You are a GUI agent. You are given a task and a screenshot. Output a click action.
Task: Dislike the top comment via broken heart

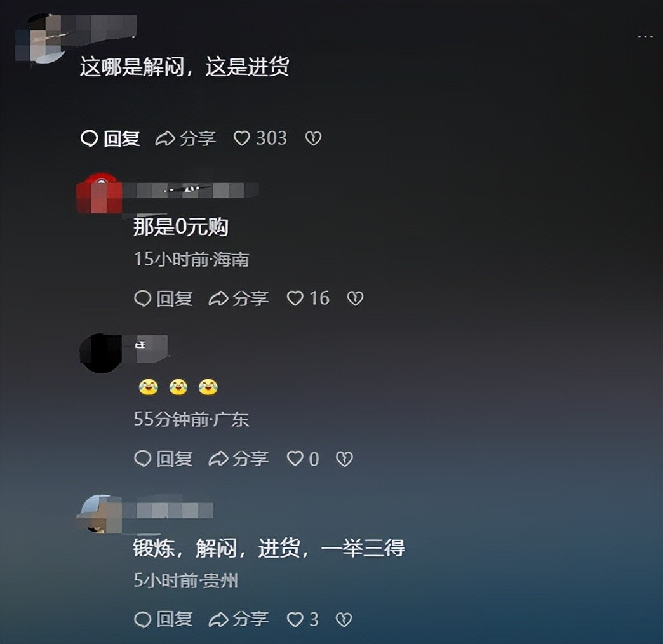tap(313, 138)
